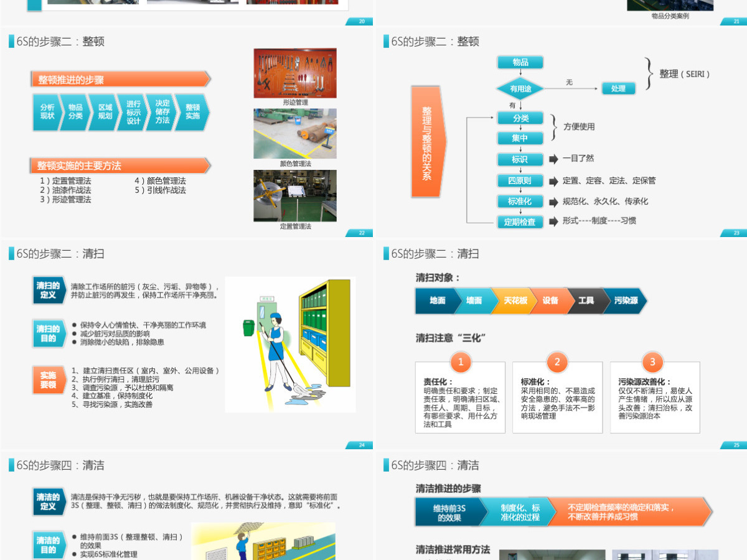The image size is (747, 560).
Task: Click the orange 整顿实施的主要方法 banner
Action: [121, 166]
